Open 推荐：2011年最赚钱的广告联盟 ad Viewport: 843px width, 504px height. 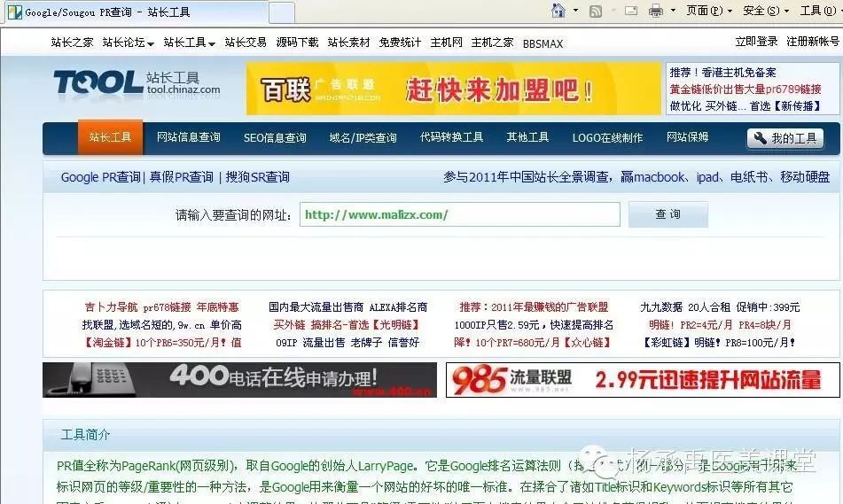(x=534, y=306)
